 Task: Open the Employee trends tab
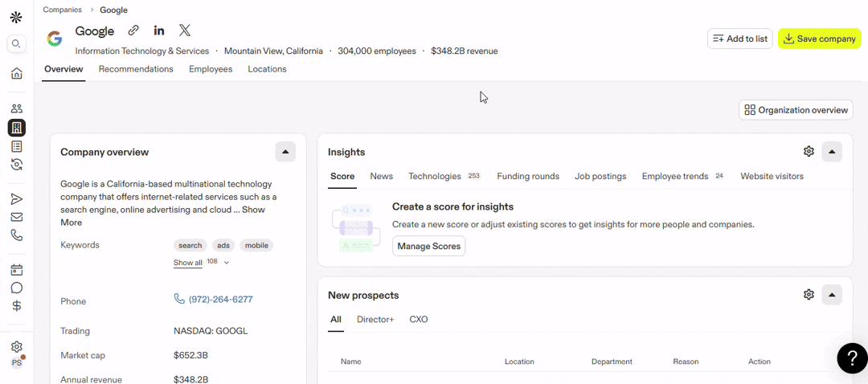[x=684, y=176]
